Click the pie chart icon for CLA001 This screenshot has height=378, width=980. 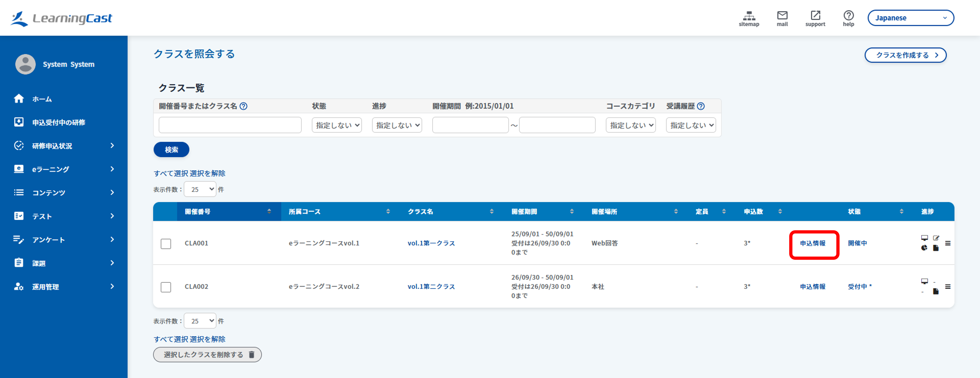[924, 248]
